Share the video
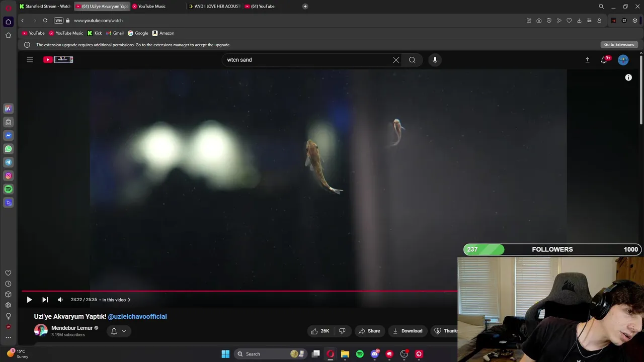The height and width of the screenshot is (362, 644). pos(369,331)
